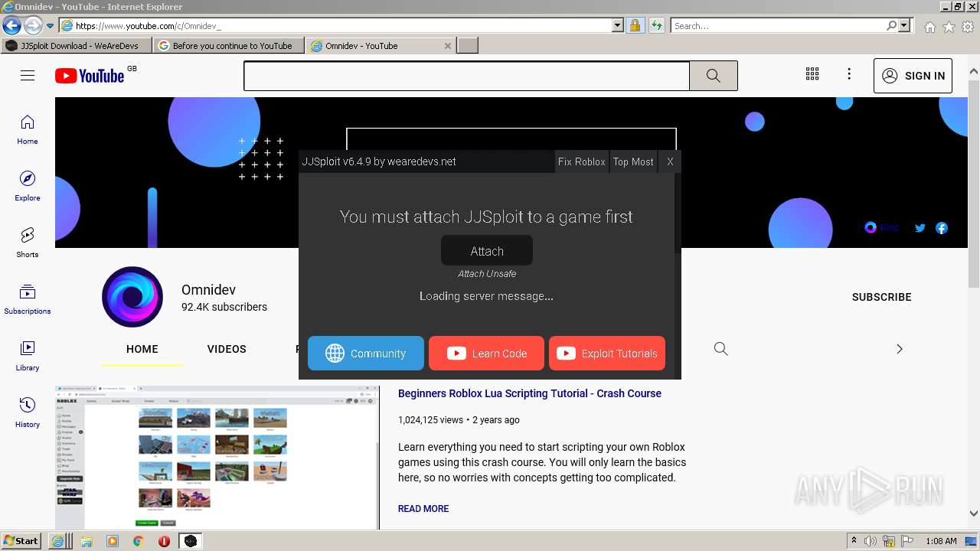The width and height of the screenshot is (980, 551).
Task: Search within the Omnidev channel
Action: (x=720, y=349)
